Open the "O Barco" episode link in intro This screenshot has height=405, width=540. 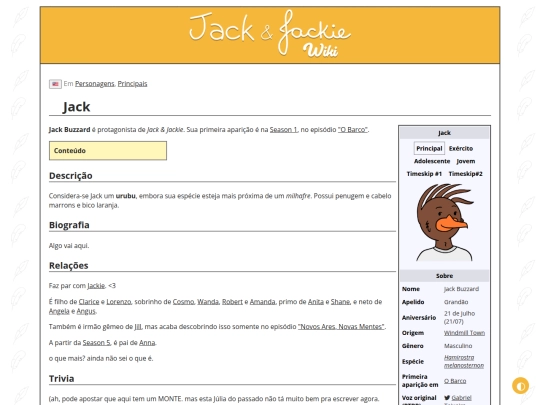click(x=353, y=130)
